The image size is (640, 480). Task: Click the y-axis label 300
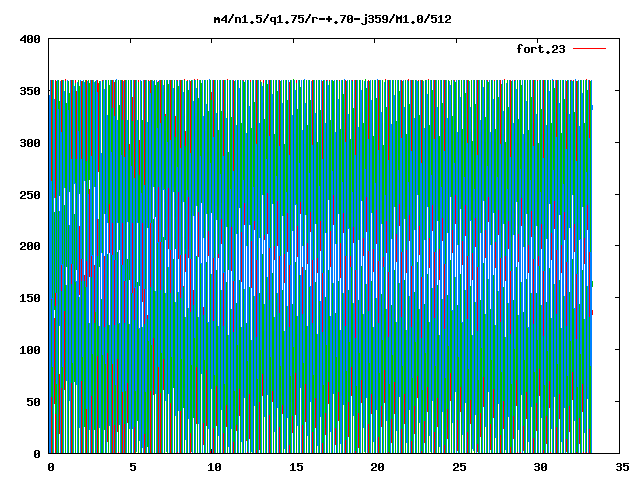click(30, 143)
